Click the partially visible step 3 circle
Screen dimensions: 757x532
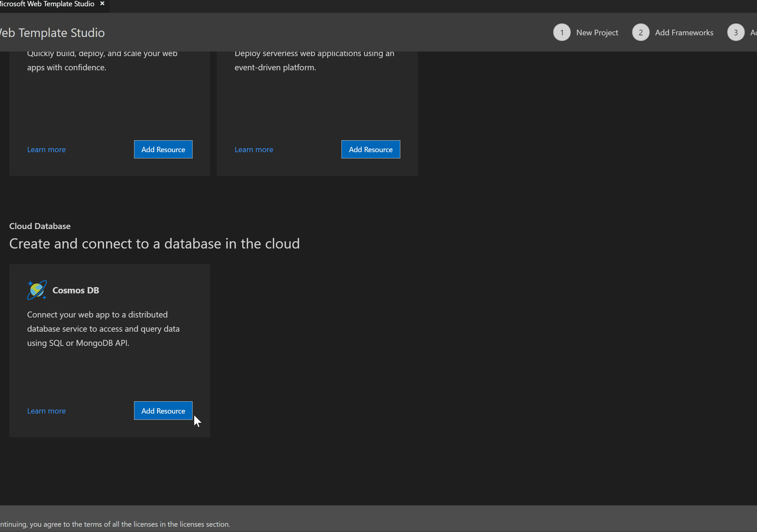pos(736,32)
